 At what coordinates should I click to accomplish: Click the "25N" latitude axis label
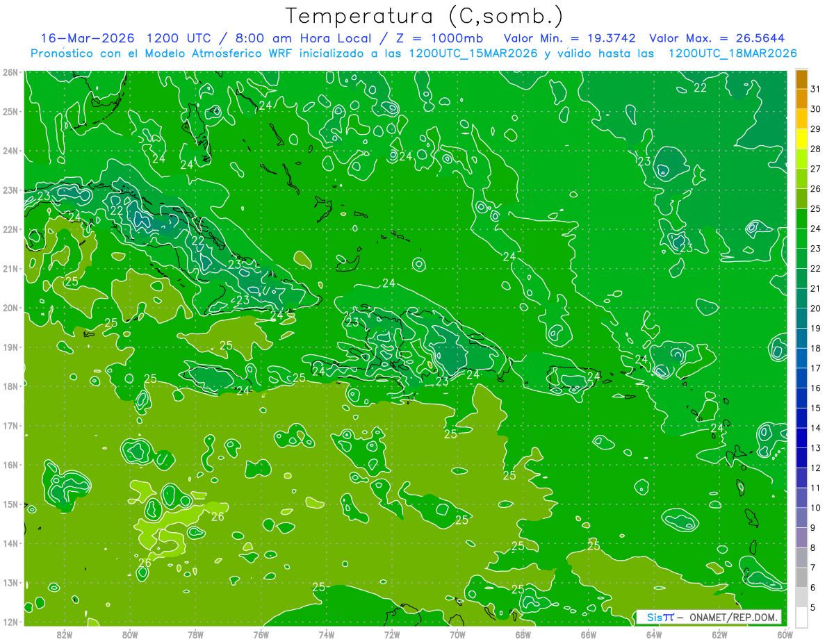pyautogui.click(x=10, y=112)
